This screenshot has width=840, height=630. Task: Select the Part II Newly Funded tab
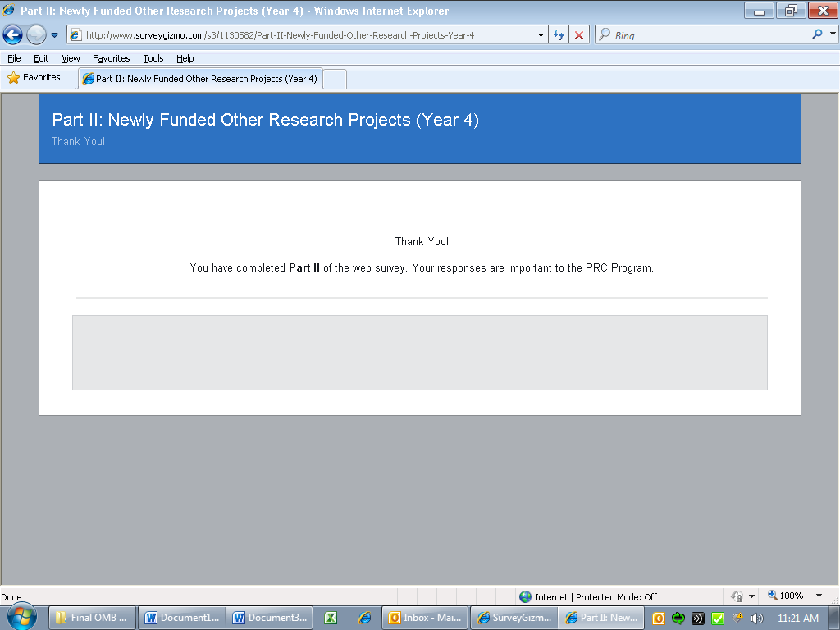click(x=200, y=79)
